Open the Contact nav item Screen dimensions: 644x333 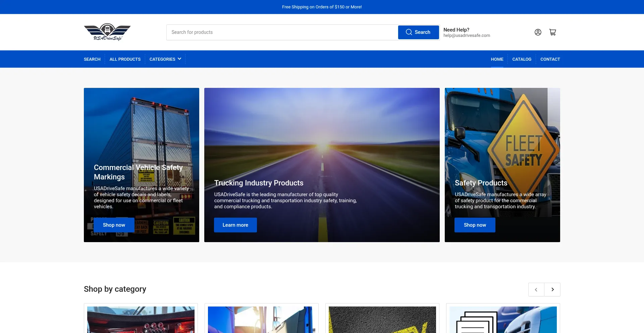pyautogui.click(x=550, y=59)
